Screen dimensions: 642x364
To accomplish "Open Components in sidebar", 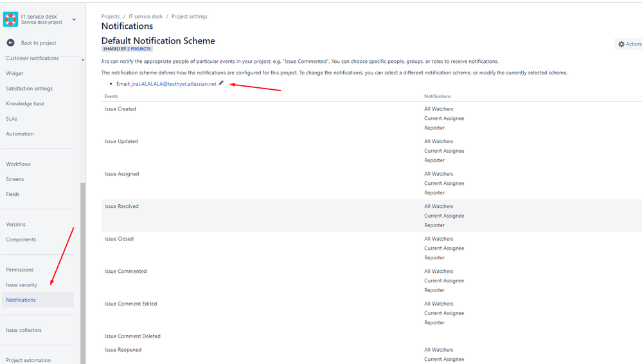I will tap(21, 240).
